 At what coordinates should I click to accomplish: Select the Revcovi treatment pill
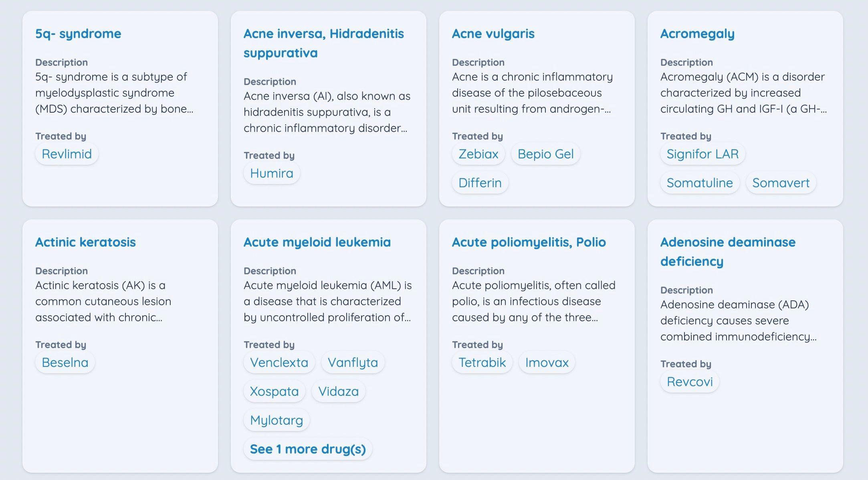click(689, 381)
